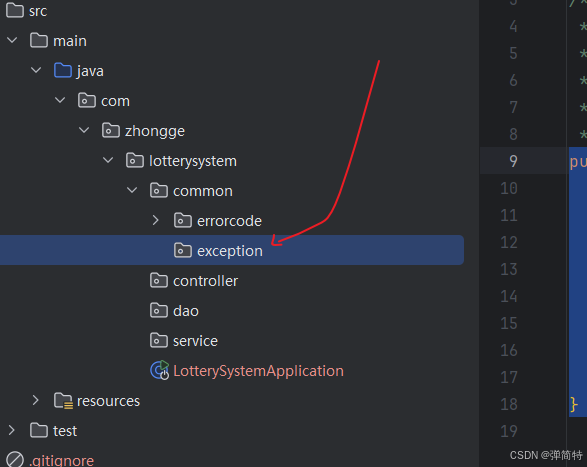Screen dimensions: 587x467
Task: Expand the resources folder
Action: [36, 400]
